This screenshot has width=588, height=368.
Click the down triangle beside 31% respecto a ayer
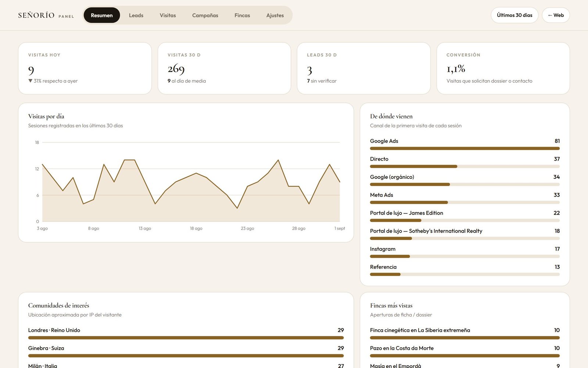coord(30,81)
